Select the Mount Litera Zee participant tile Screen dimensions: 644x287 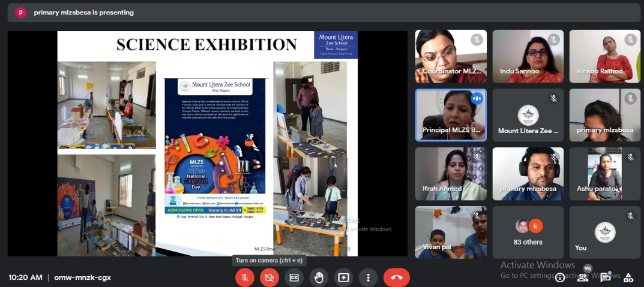pos(528,115)
